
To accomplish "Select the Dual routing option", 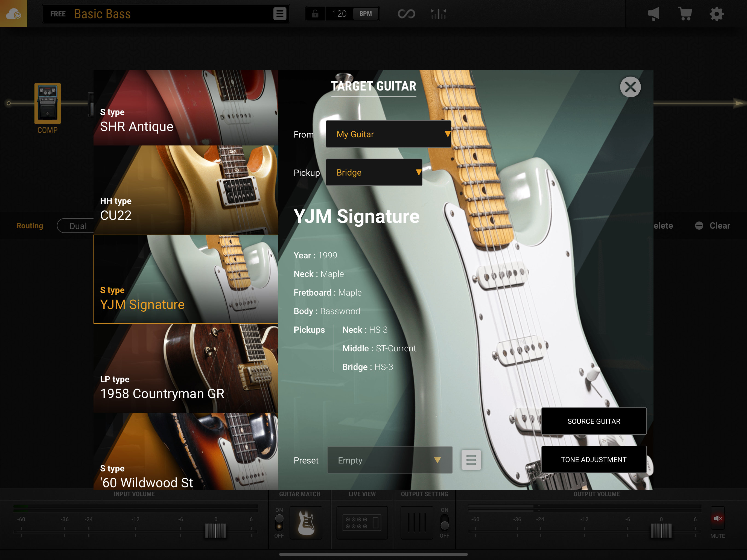I will (x=78, y=226).
